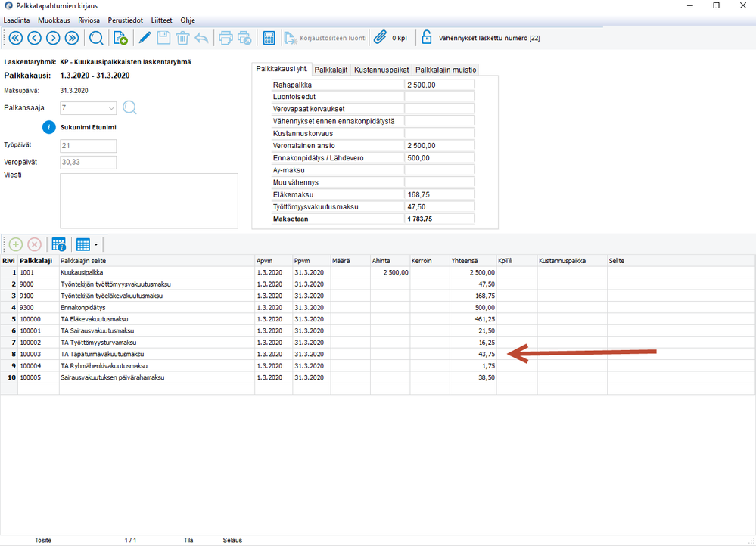The width and height of the screenshot is (756, 546).
Task: Go to the first payroll record
Action: click(15, 38)
